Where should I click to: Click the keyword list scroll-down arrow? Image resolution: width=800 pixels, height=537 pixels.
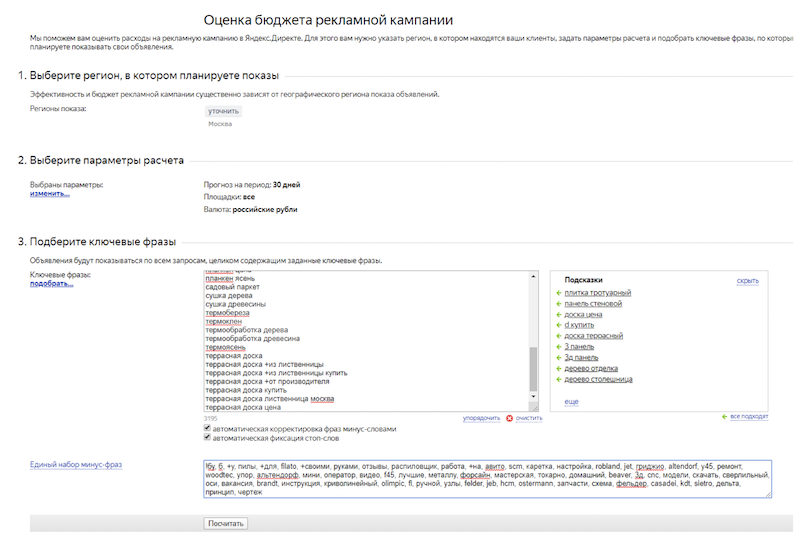(533, 396)
